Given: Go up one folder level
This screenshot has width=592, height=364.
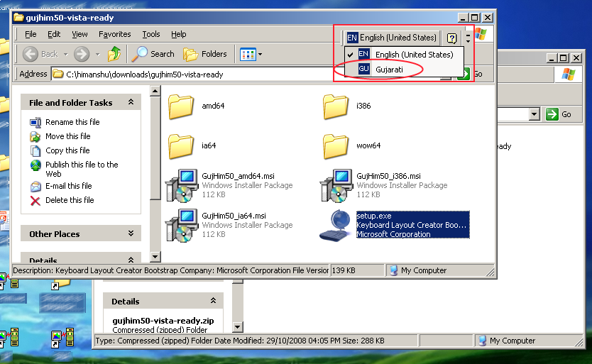Looking at the screenshot, I should 114,54.
